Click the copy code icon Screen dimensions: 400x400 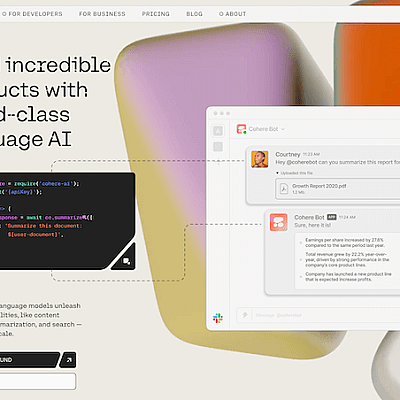[x=127, y=261]
